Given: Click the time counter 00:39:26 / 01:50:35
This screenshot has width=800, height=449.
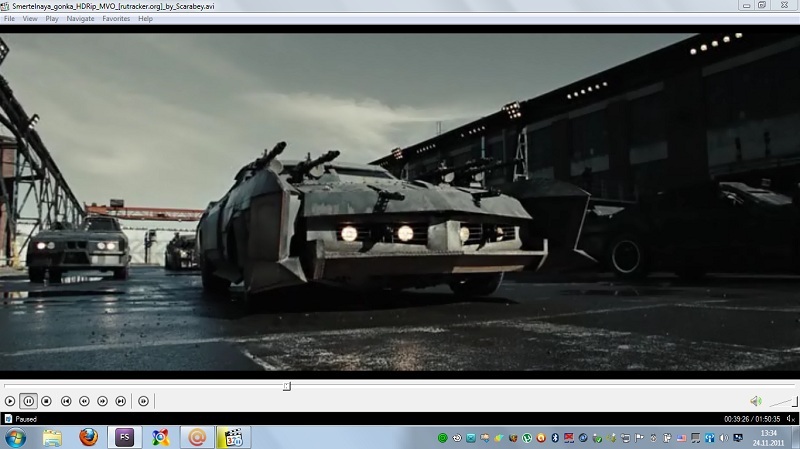Looking at the screenshot, I should 752,419.
